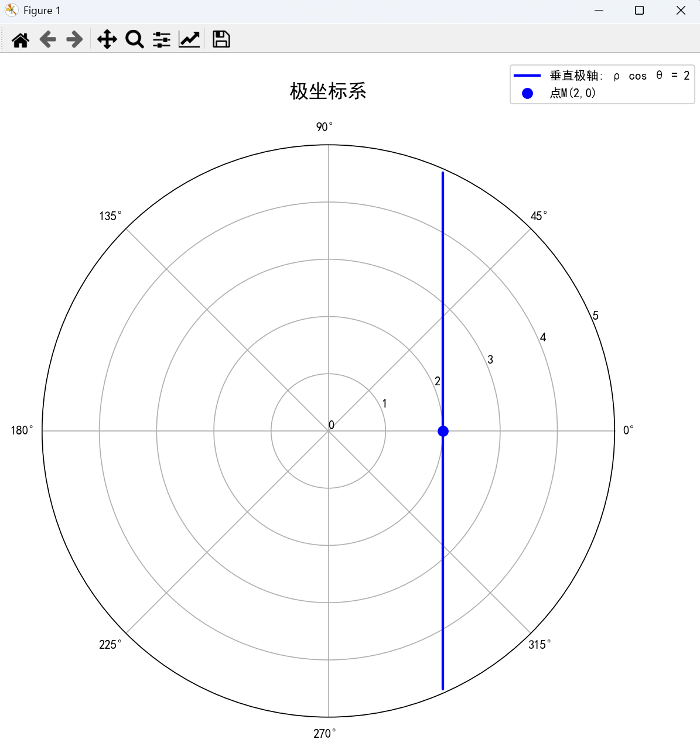Click the Figure 1 window app icon

[x=11, y=11]
